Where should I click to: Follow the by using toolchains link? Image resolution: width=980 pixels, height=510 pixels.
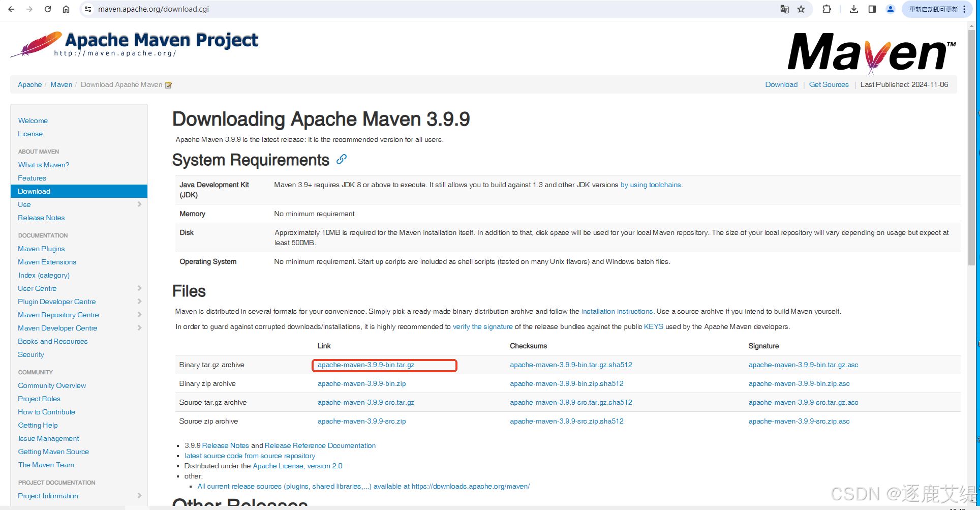(x=651, y=185)
